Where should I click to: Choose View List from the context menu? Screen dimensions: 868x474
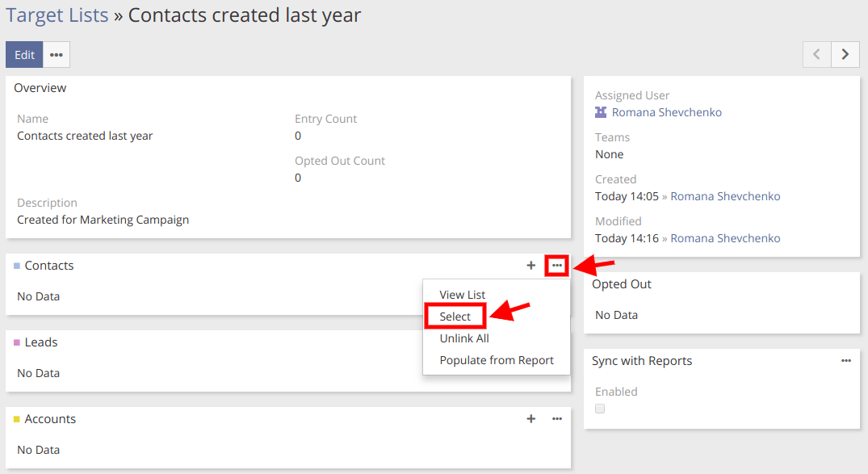pos(463,294)
